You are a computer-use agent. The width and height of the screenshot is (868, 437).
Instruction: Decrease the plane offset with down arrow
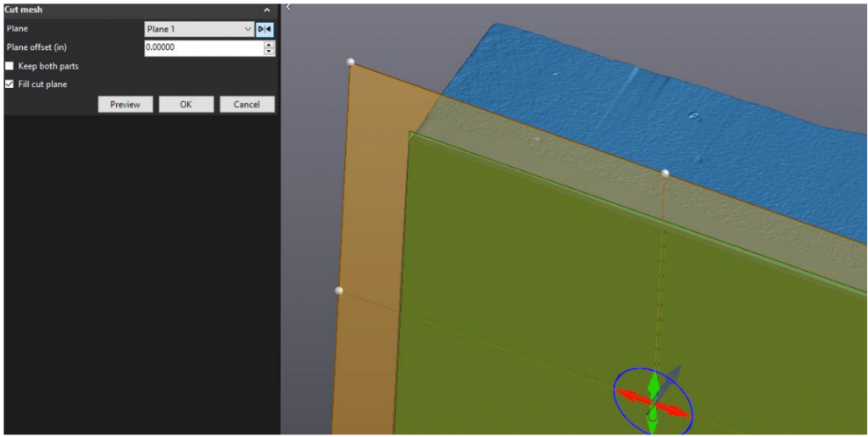tap(269, 52)
